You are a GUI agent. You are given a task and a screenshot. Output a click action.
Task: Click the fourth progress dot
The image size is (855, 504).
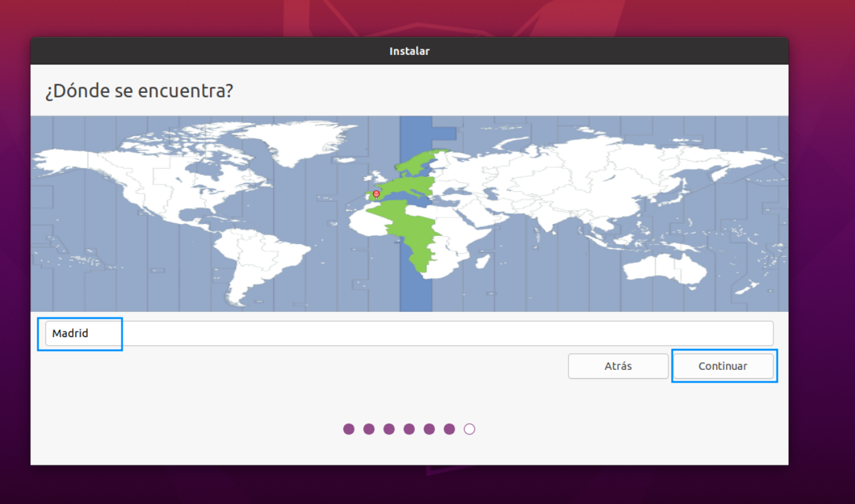point(409,429)
